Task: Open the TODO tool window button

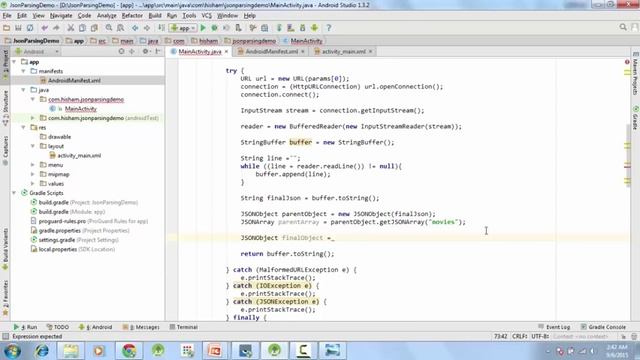Action: point(58,327)
